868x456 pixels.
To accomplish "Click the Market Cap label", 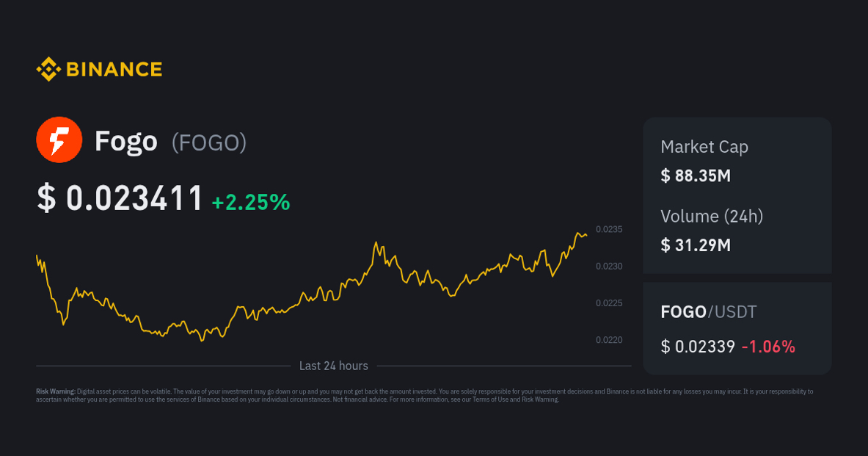I will (x=704, y=147).
